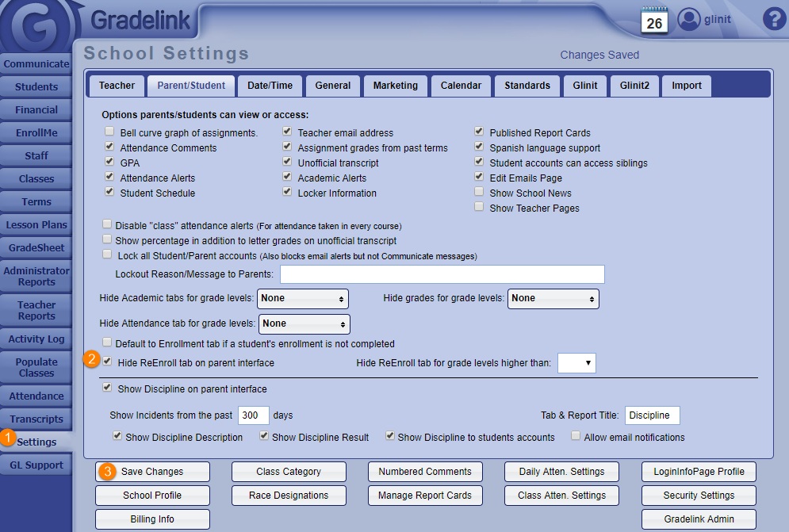Screen dimensions: 789x532
Task: Open Transcripts from the sidebar
Action: click(x=36, y=419)
